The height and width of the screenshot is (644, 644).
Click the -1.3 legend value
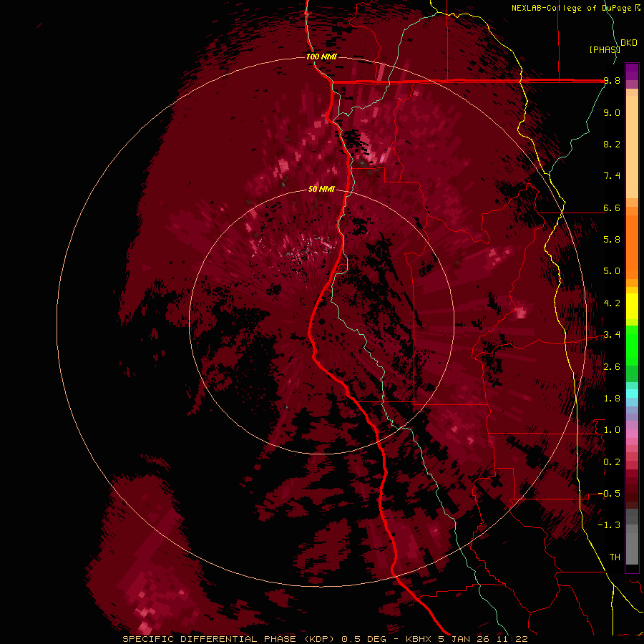pos(609,525)
